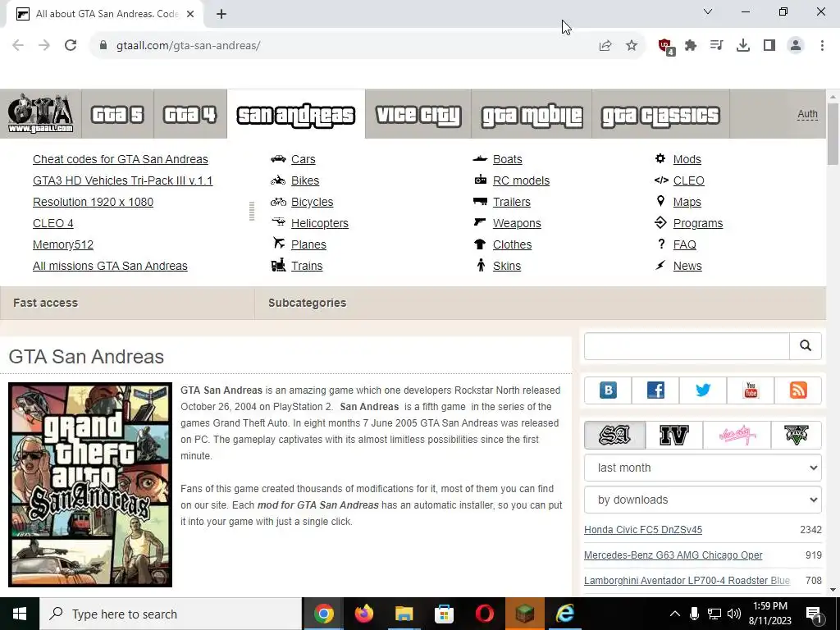This screenshot has height=630, width=840.
Task: Click the boat icon beside Boats
Action: 480,158
